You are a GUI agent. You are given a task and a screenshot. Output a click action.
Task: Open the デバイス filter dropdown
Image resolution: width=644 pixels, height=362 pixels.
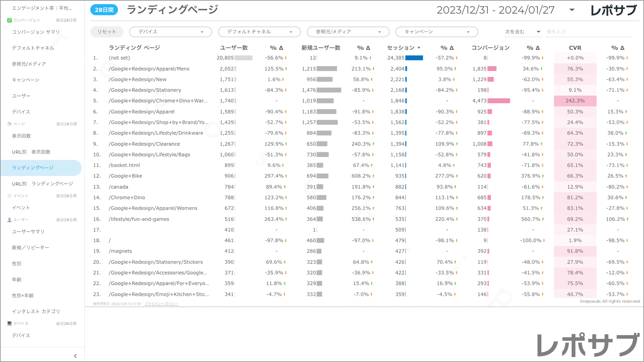coord(171,32)
